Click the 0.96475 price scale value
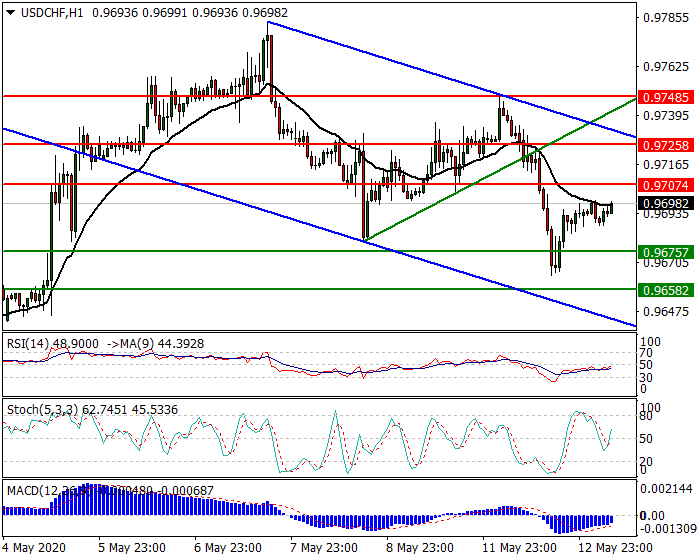 click(666, 311)
